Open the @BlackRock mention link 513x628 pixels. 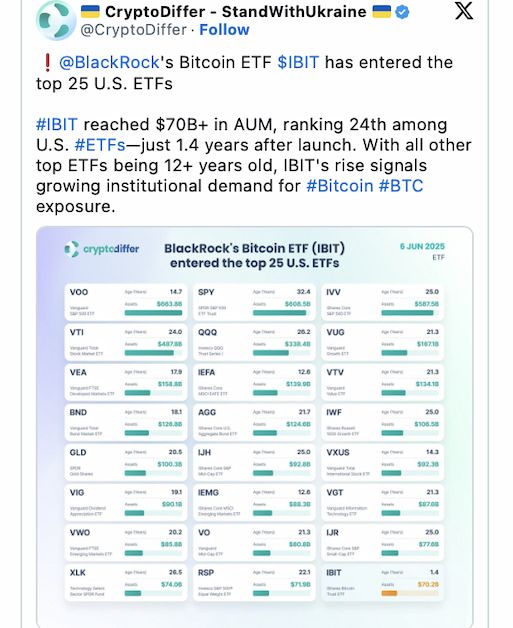point(109,62)
